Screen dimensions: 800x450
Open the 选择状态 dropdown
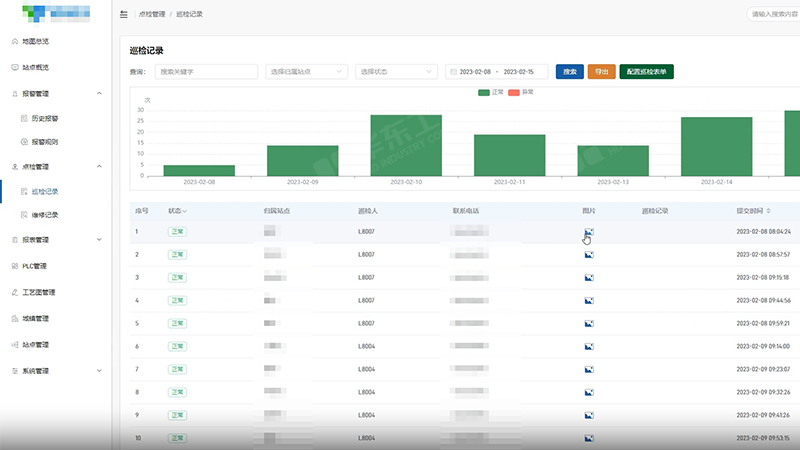397,72
